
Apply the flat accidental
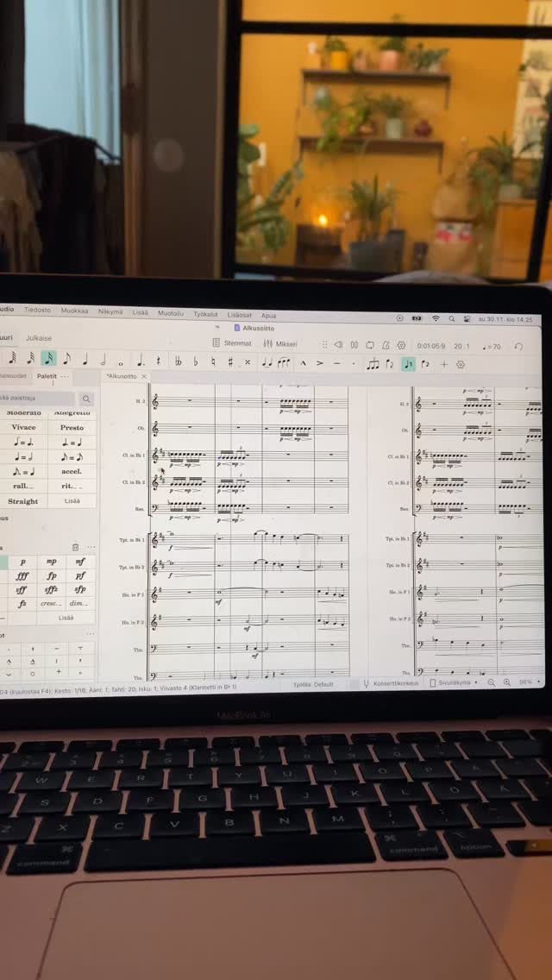pyautogui.click(x=195, y=361)
